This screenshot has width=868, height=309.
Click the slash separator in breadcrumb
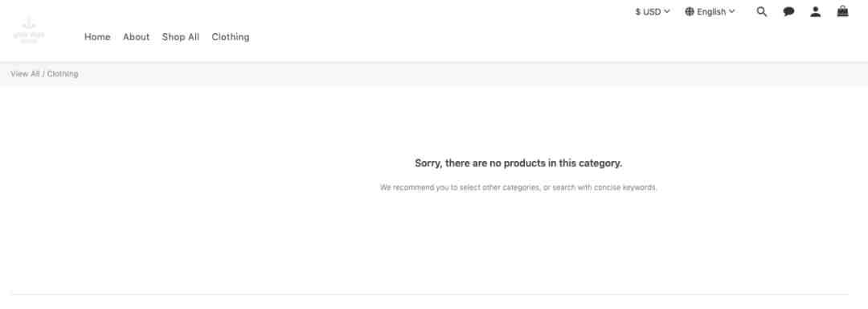pyautogui.click(x=43, y=74)
